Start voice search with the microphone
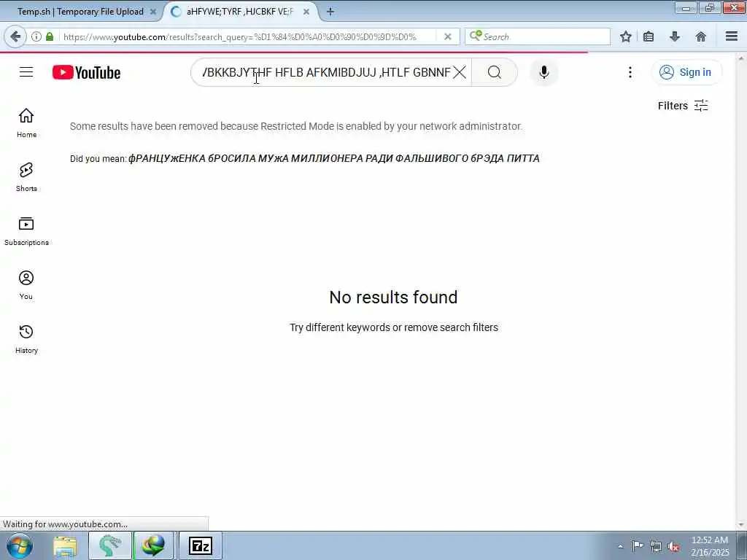Image resolution: width=747 pixels, height=560 pixels. [x=544, y=72]
